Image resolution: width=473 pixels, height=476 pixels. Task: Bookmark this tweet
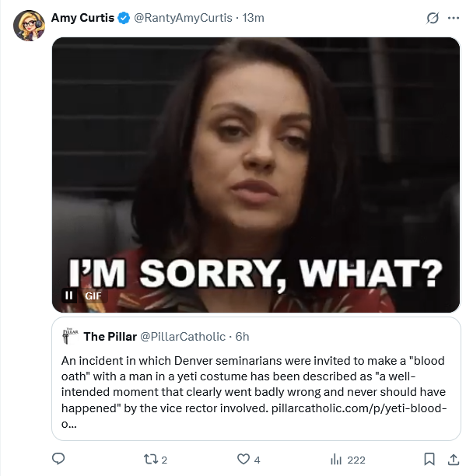[x=429, y=459]
